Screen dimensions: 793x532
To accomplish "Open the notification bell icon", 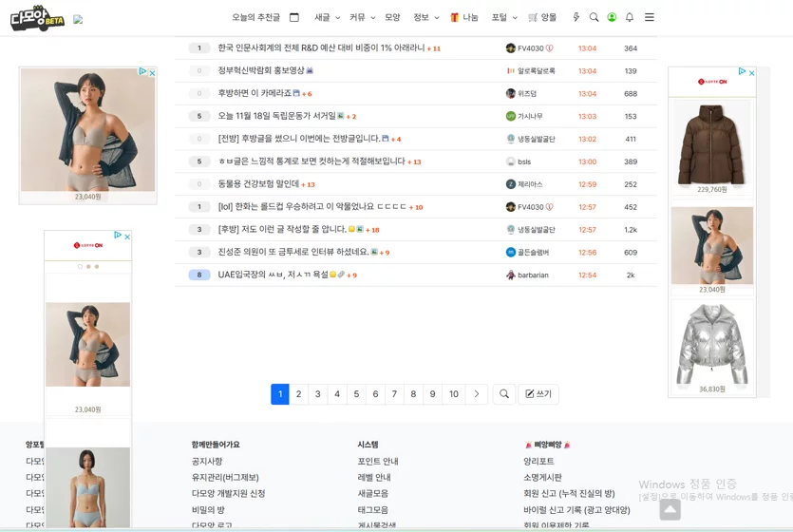I will pyautogui.click(x=629, y=17).
